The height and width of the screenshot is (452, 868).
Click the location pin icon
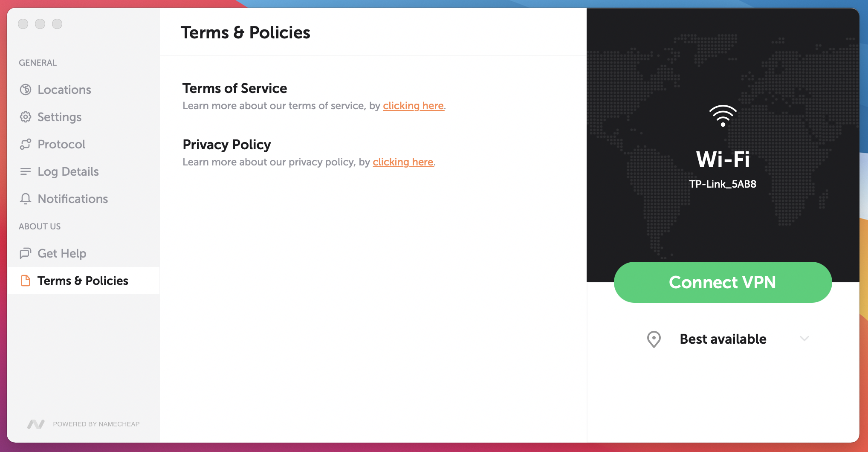(x=654, y=339)
